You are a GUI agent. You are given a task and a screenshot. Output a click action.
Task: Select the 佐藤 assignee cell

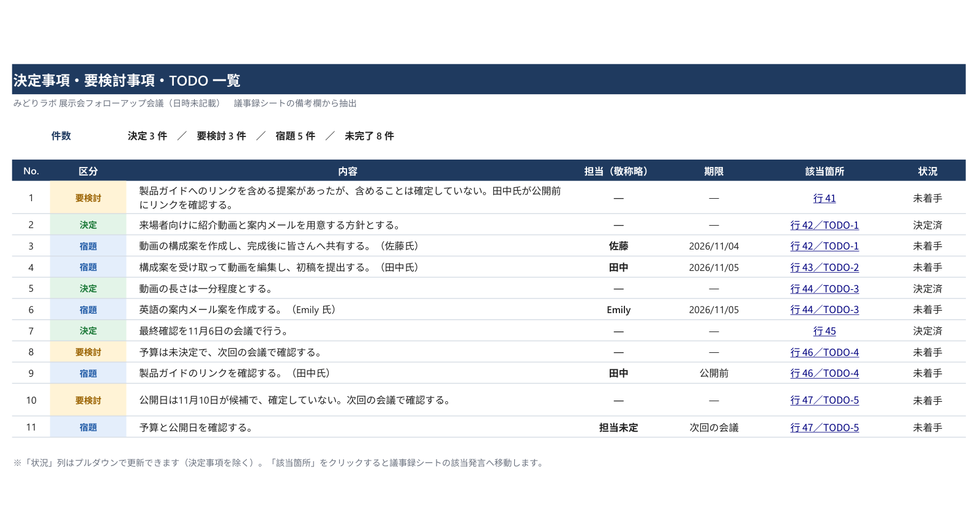[618, 246]
